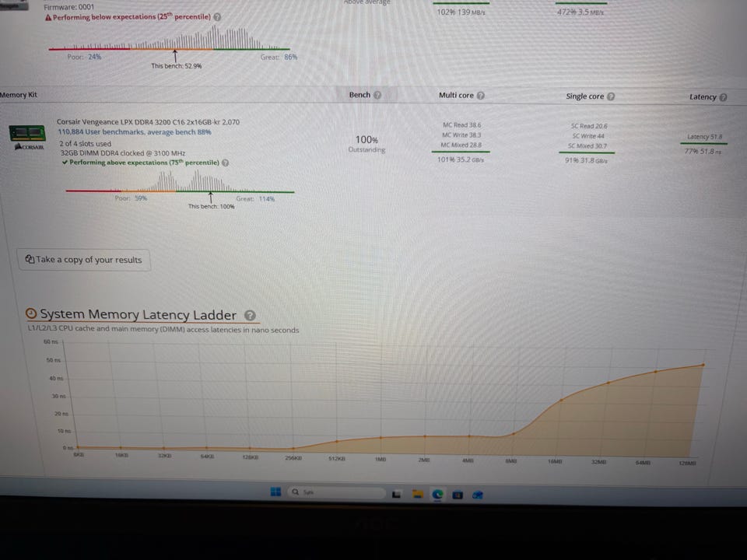
Task: Click the latency chart point at 32MB
Action: [608, 383]
